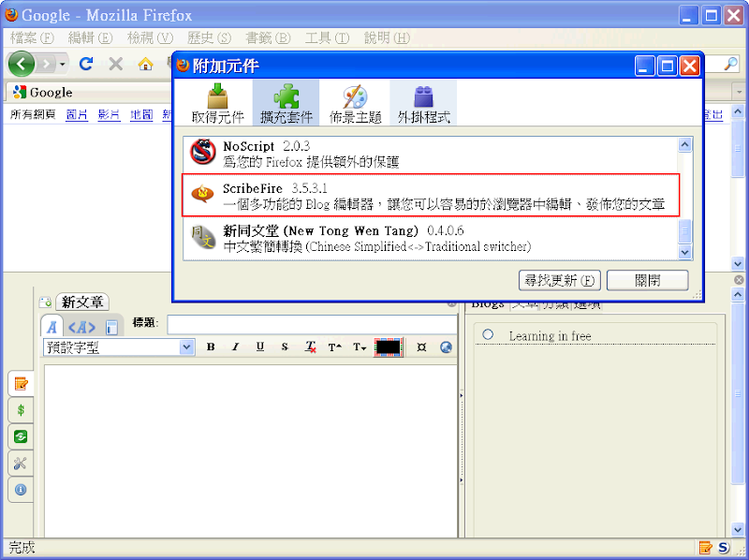The image size is (749, 560).
Task: Go to the Home page icon
Action: pyautogui.click(x=145, y=64)
